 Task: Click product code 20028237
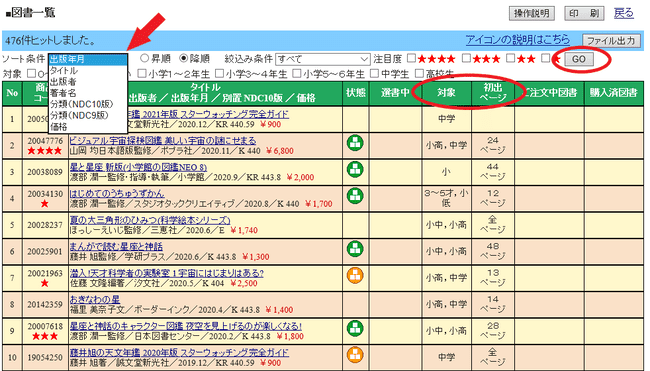tap(45, 225)
